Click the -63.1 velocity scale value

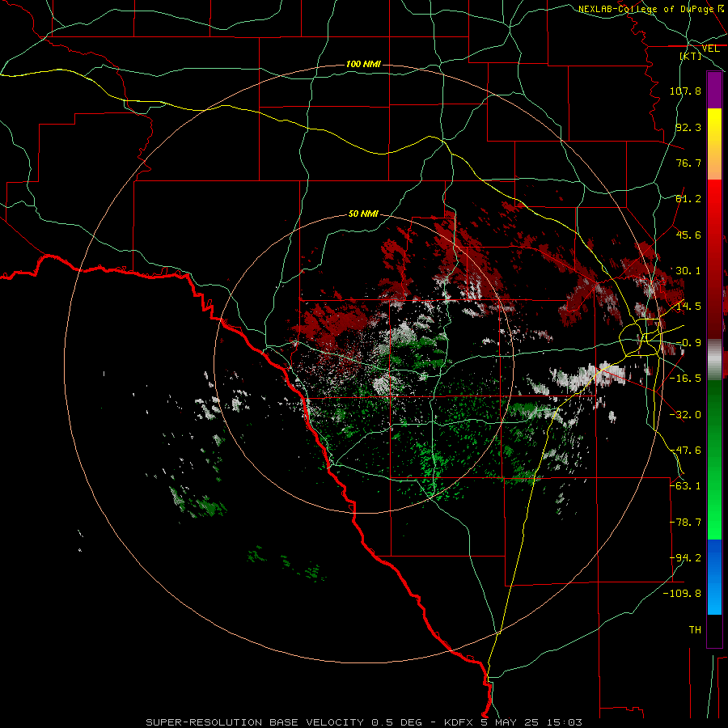(x=685, y=486)
